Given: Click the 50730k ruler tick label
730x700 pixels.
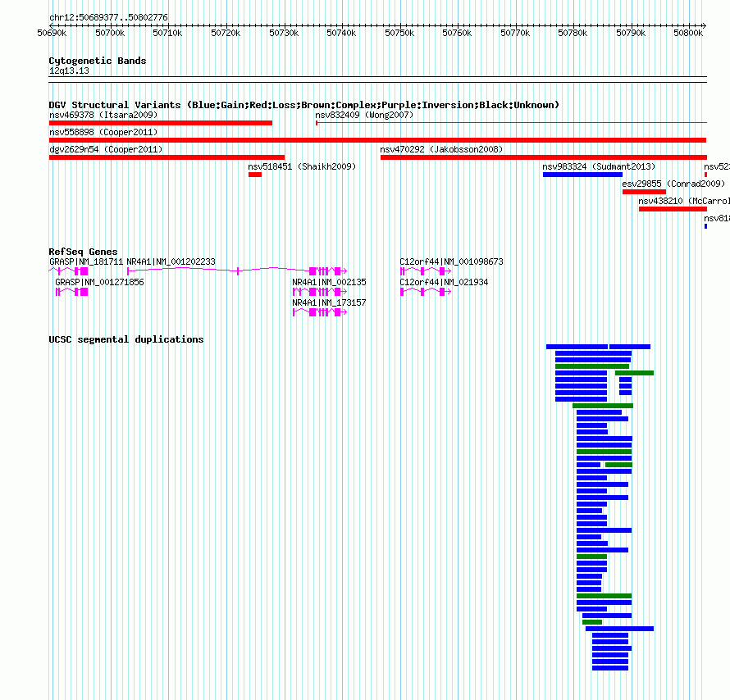Looking at the screenshot, I should pos(284,33).
